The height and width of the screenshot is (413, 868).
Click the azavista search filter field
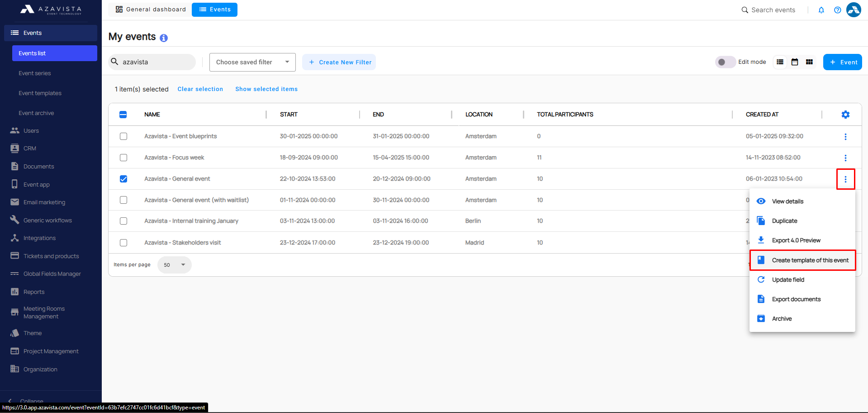152,62
